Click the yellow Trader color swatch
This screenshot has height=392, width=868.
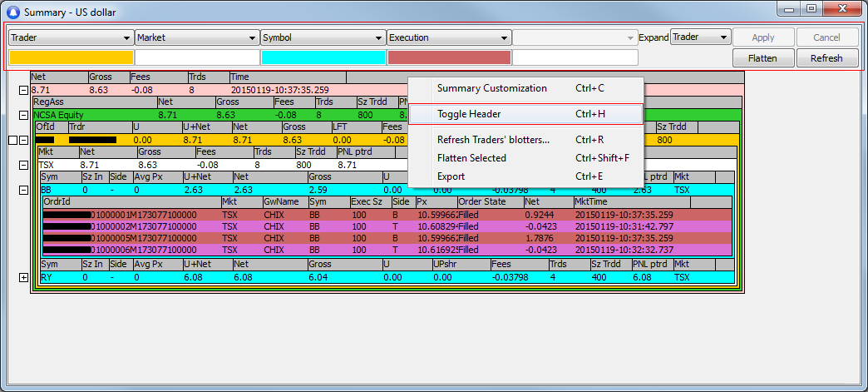71,57
